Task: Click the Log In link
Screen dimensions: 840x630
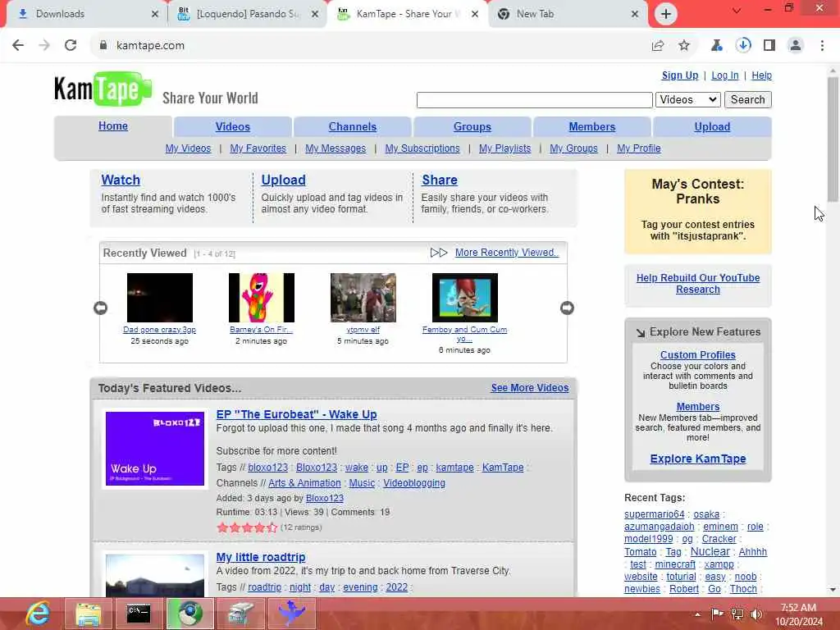Action: [x=725, y=75]
